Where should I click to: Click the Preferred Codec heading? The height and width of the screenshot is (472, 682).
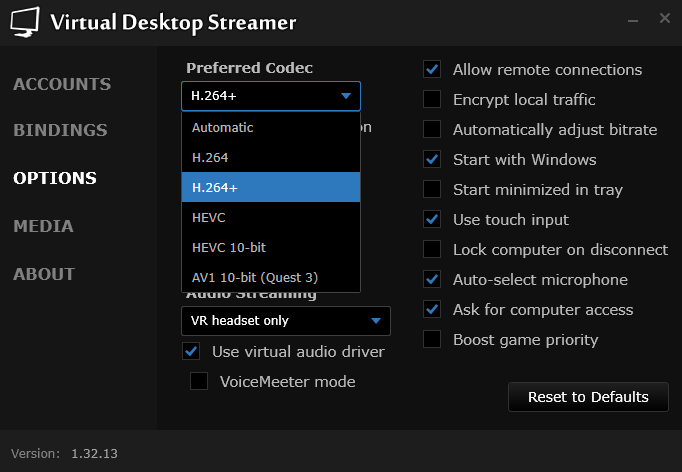249,68
